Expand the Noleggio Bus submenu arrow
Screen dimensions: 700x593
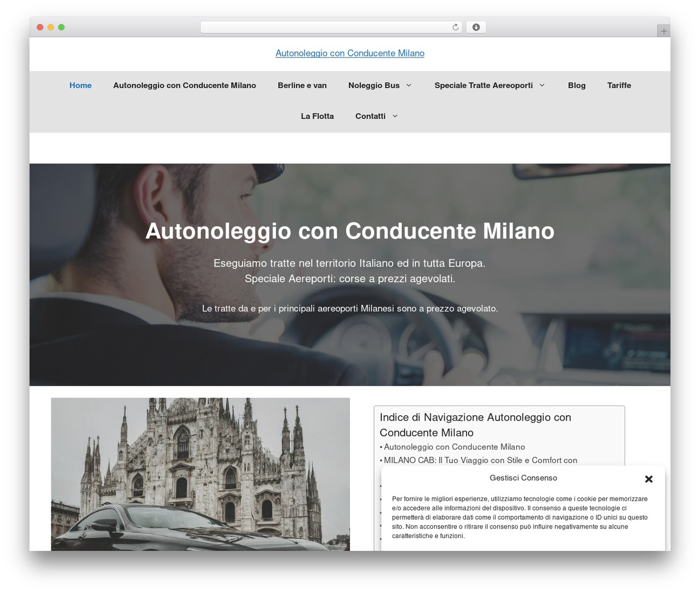[409, 85]
